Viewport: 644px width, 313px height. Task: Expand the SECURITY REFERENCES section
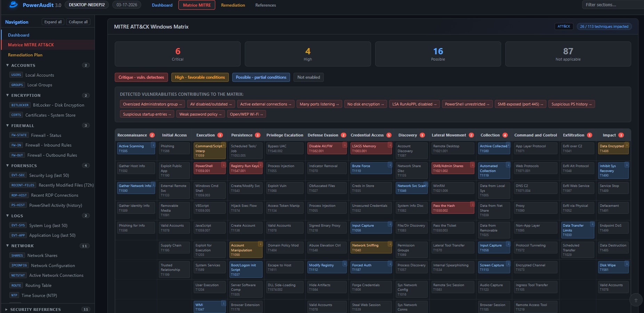[x=47, y=310]
